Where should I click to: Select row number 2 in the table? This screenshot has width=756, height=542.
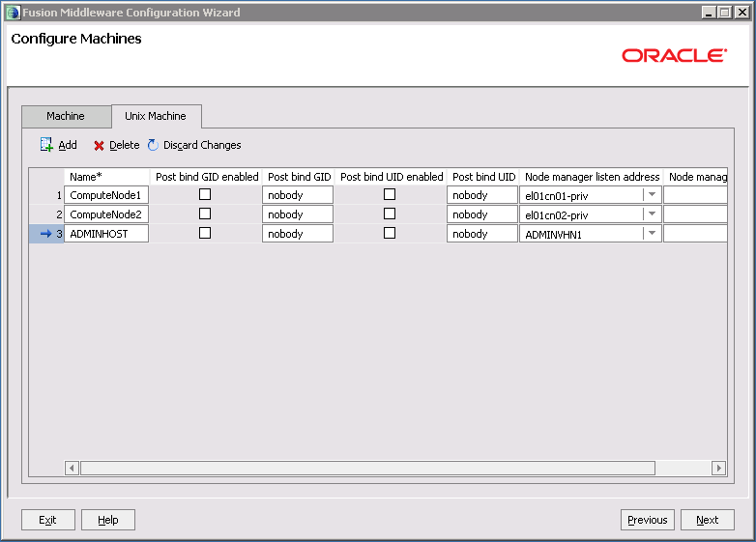pyautogui.click(x=46, y=214)
